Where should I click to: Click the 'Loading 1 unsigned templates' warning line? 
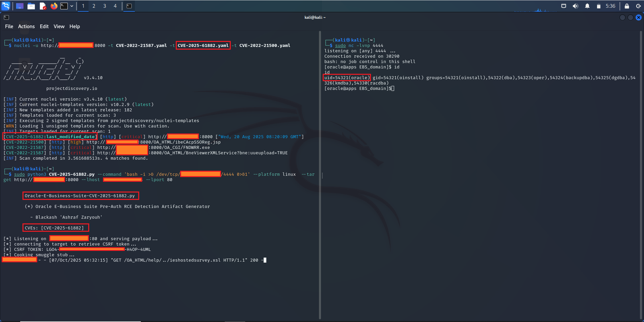(87, 126)
